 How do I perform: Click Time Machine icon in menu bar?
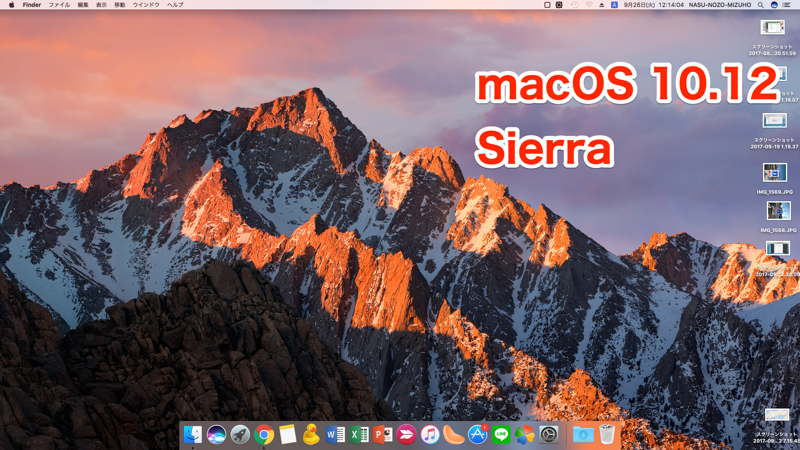pyautogui.click(x=574, y=5)
